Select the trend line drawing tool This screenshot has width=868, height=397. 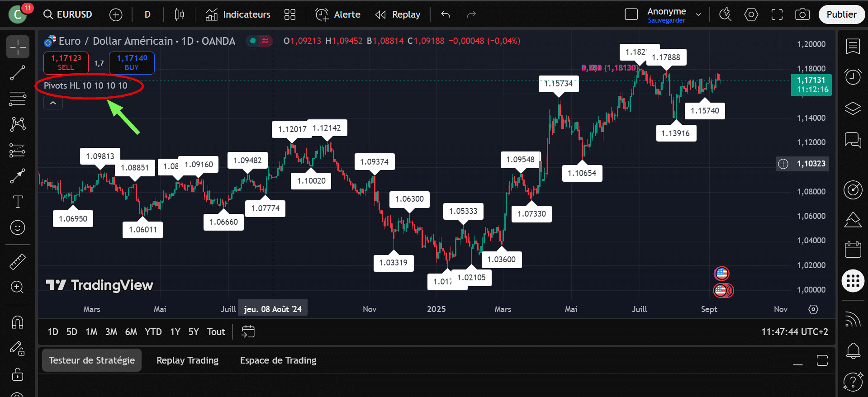(x=18, y=73)
